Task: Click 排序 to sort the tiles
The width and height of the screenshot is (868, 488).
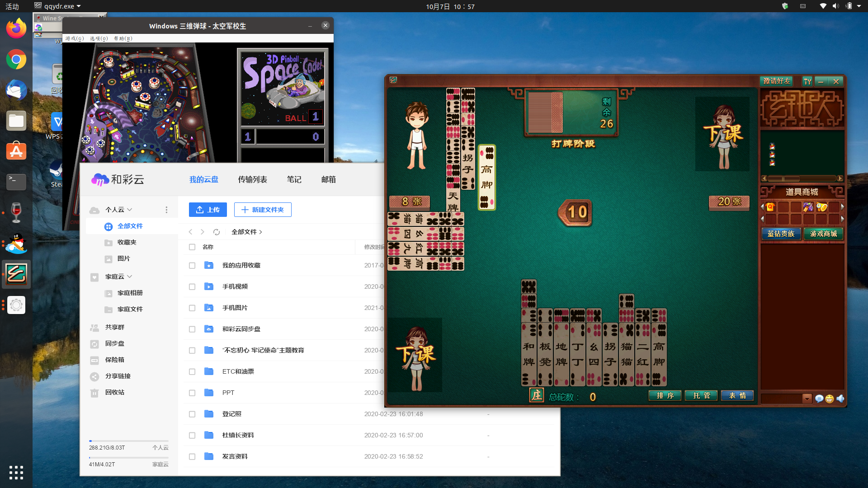Action: (x=665, y=396)
